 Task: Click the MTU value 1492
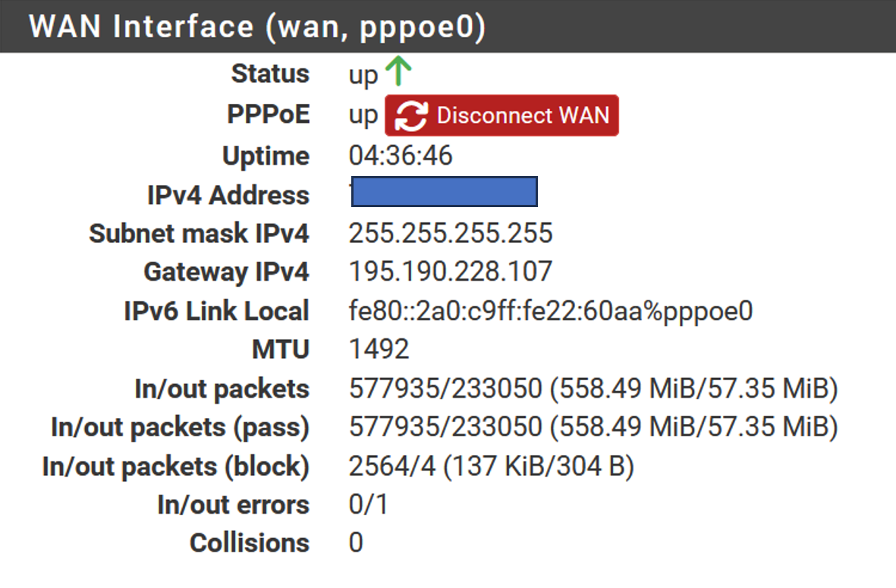[x=379, y=349]
